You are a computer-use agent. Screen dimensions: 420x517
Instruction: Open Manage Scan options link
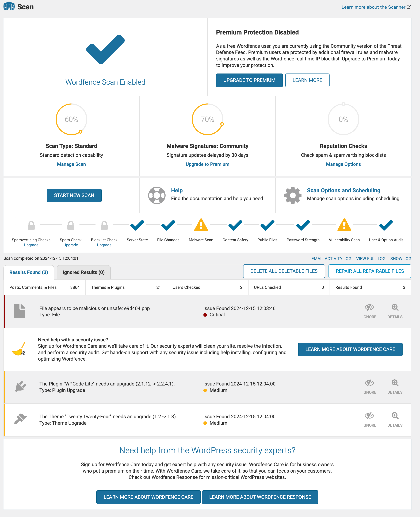coord(71,164)
